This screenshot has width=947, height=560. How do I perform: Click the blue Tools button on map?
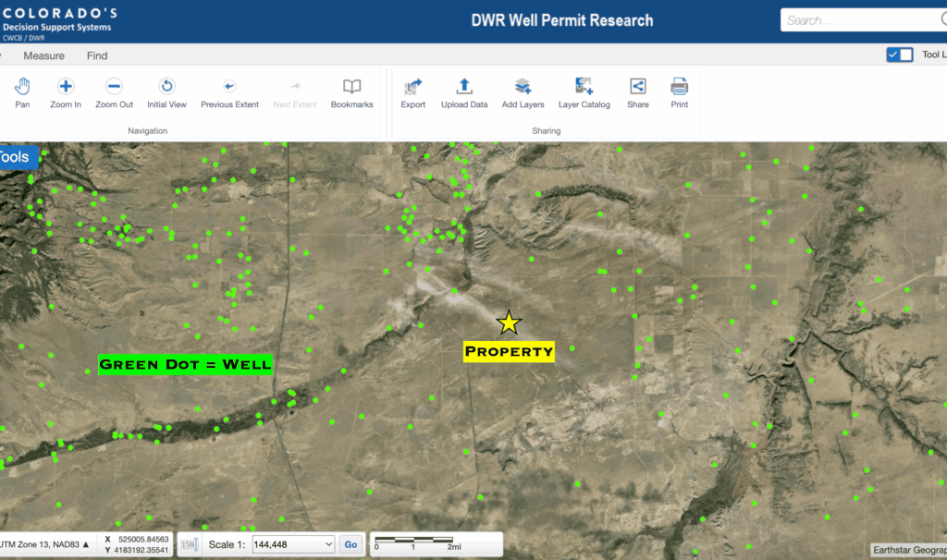pos(17,157)
